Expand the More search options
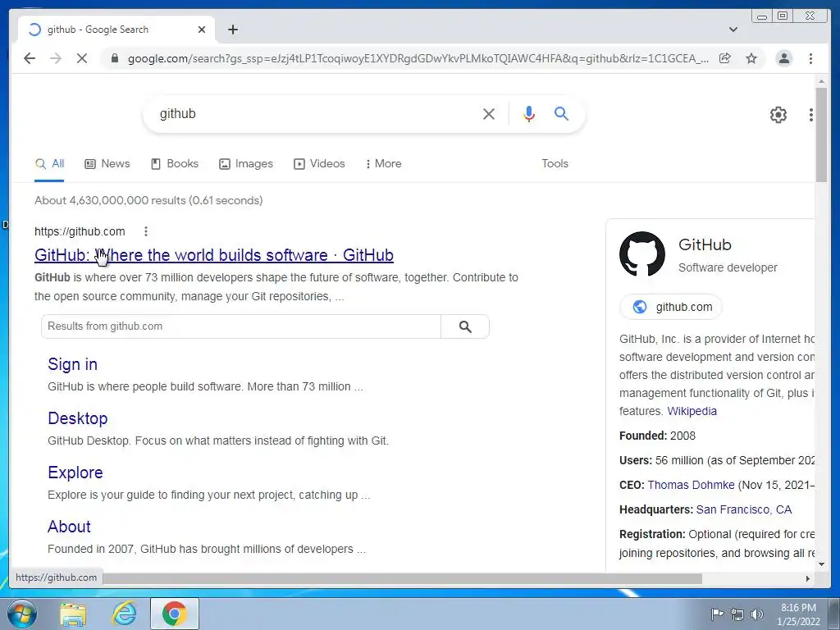The width and height of the screenshot is (840, 630). (384, 164)
